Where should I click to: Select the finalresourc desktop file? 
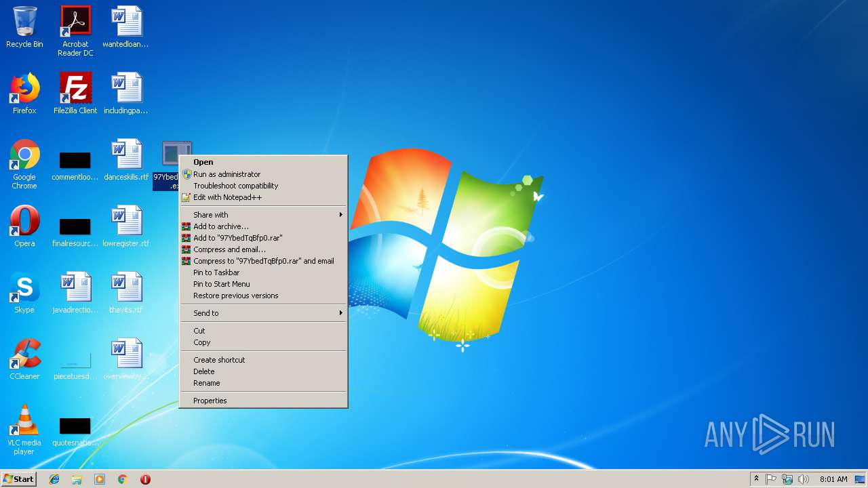pyautogui.click(x=75, y=232)
